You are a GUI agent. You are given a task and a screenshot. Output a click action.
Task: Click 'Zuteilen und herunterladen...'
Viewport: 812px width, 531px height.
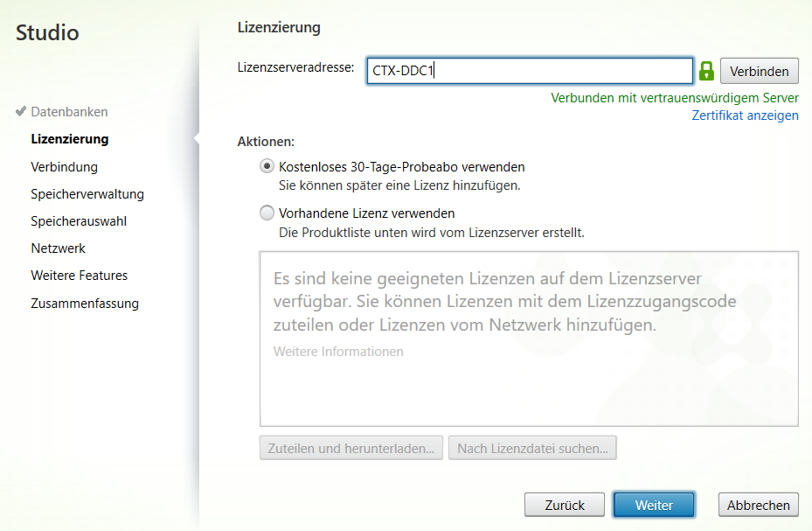tap(350, 447)
